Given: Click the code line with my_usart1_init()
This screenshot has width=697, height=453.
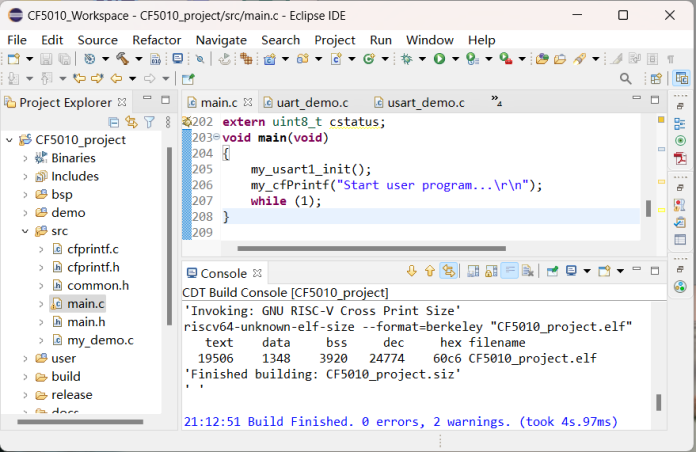Looking at the screenshot, I should [x=310, y=170].
